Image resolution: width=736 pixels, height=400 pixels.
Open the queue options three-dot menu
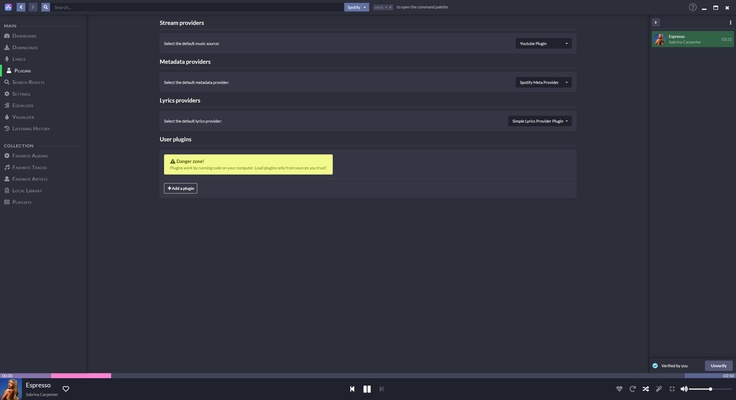pos(730,23)
